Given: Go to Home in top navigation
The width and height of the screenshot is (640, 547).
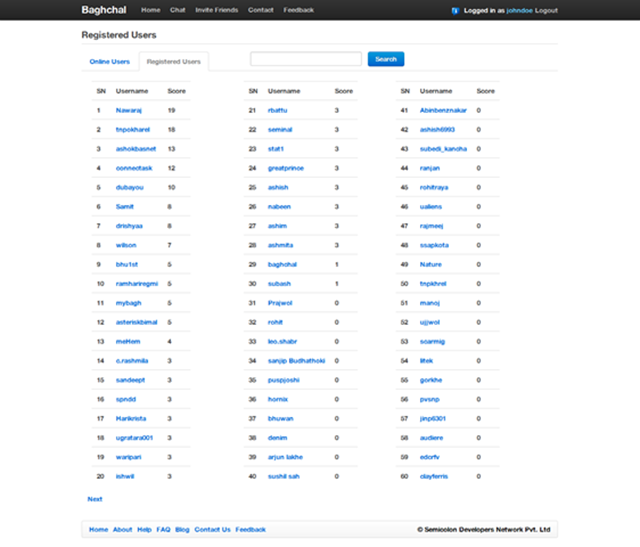Looking at the screenshot, I should pyautogui.click(x=151, y=10).
